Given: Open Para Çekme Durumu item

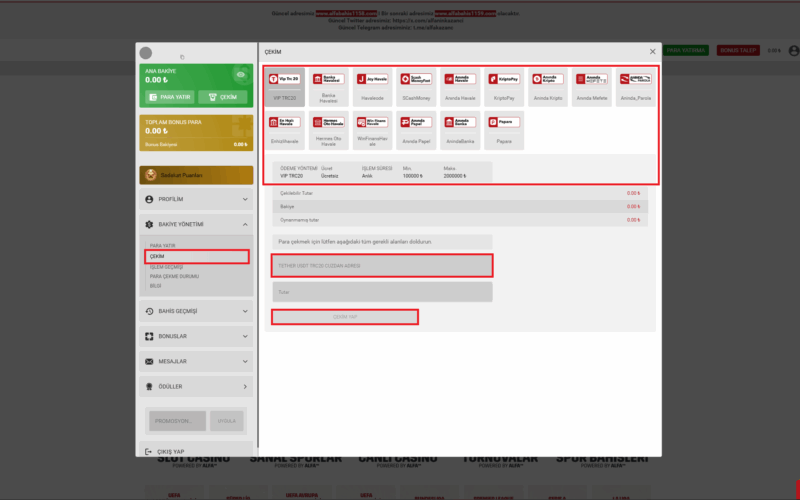Looking at the screenshot, I should pyautogui.click(x=174, y=277).
